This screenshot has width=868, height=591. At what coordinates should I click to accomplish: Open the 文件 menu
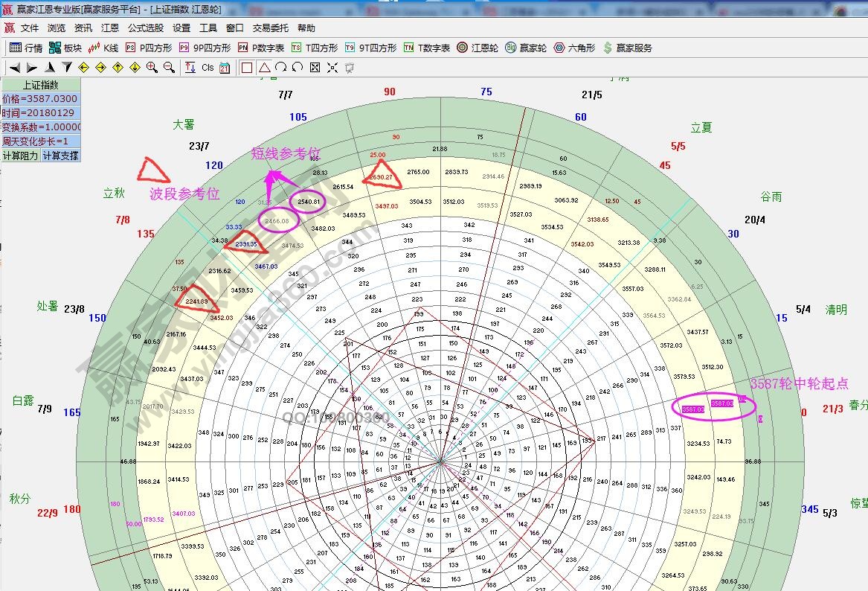[x=29, y=28]
